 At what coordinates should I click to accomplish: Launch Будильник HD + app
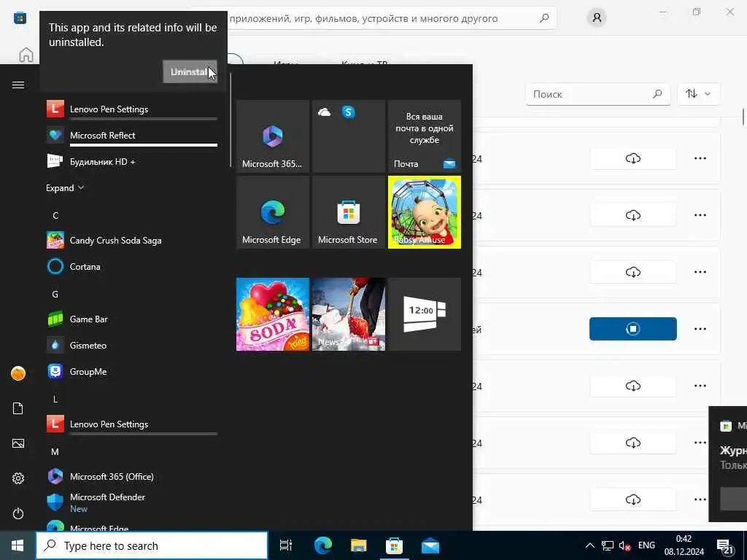131,161
